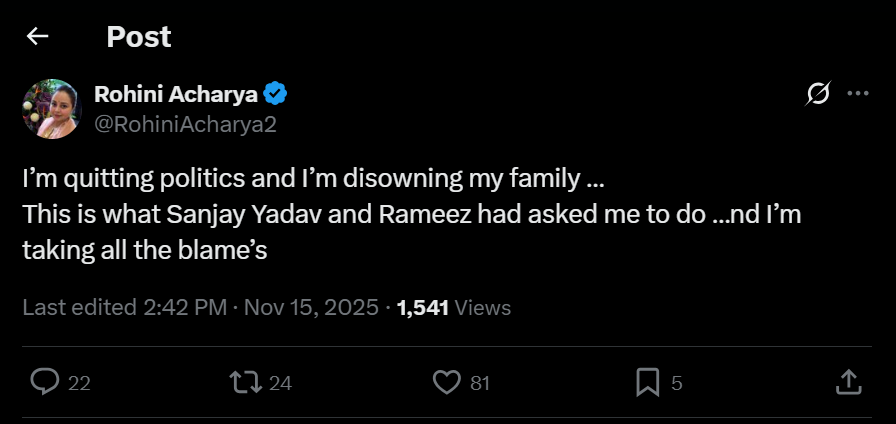Click the blue verified badge
Image resolution: width=896 pixels, height=424 pixels.
point(276,94)
